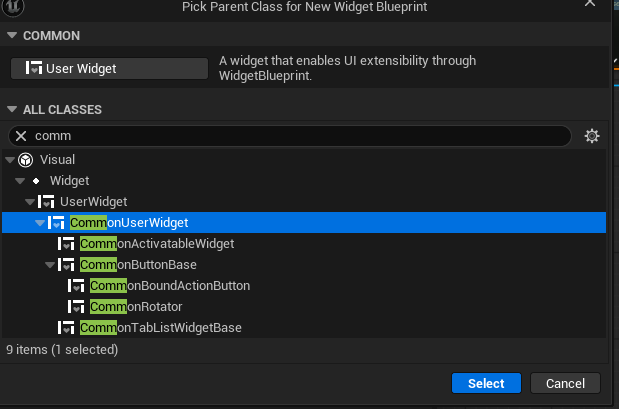This screenshot has height=409, width=619.
Task: Collapse the CommonButtonBase node arrow
Action: [x=50, y=265]
